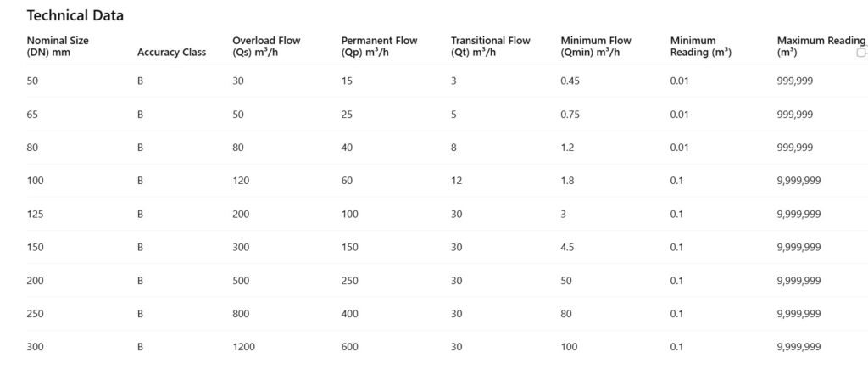The height and width of the screenshot is (380, 868).
Task: Select the Permanent Flow (Qp) column header
Action: tap(379, 46)
